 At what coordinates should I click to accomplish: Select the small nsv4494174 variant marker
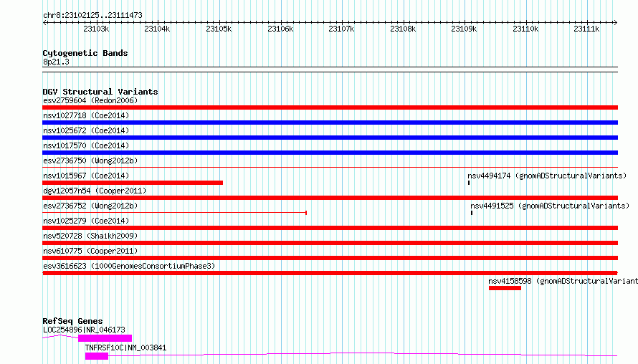(469, 183)
